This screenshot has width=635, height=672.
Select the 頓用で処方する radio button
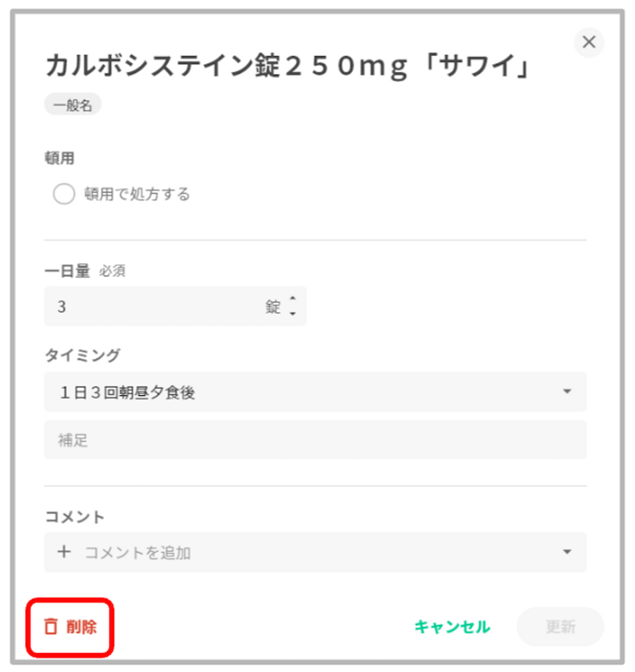[x=63, y=194]
